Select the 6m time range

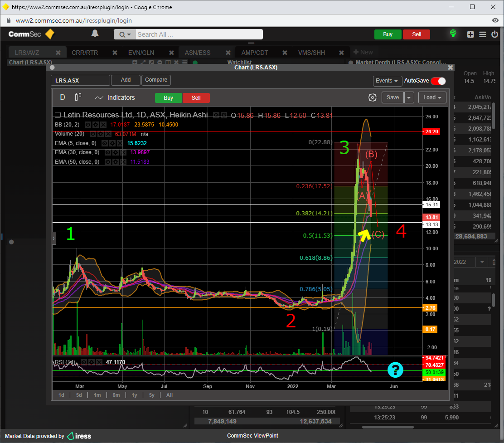116,395
